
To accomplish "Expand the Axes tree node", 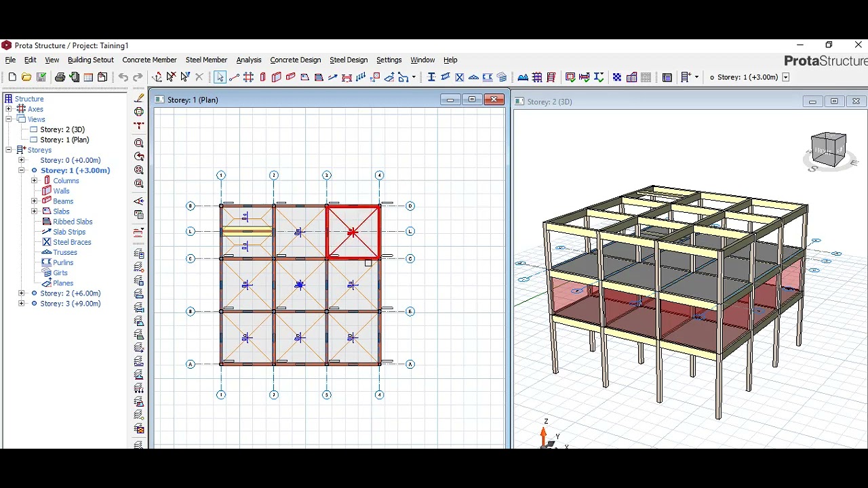I will [x=8, y=109].
